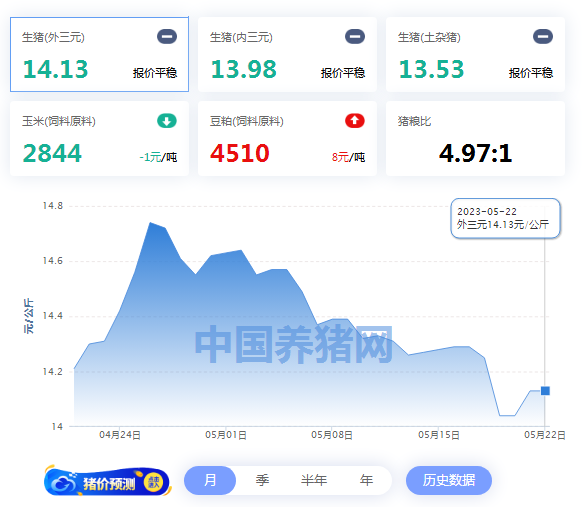Click the green down-arrow icon on 玉米 card
The height and width of the screenshot is (507, 582).
click(x=167, y=121)
